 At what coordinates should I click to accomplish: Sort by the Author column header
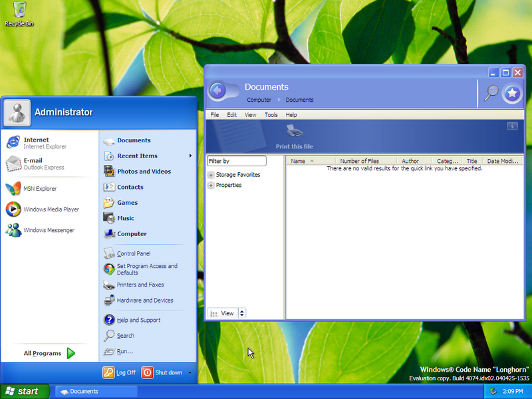(414, 161)
